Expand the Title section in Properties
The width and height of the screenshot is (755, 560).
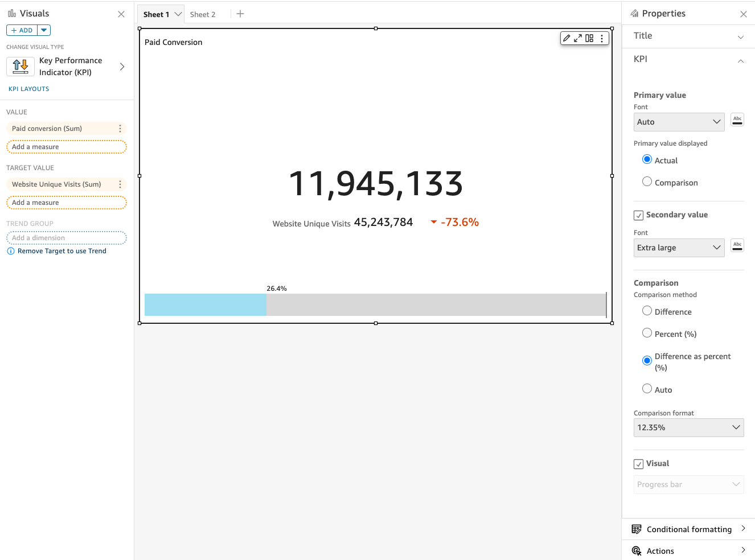tap(688, 35)
